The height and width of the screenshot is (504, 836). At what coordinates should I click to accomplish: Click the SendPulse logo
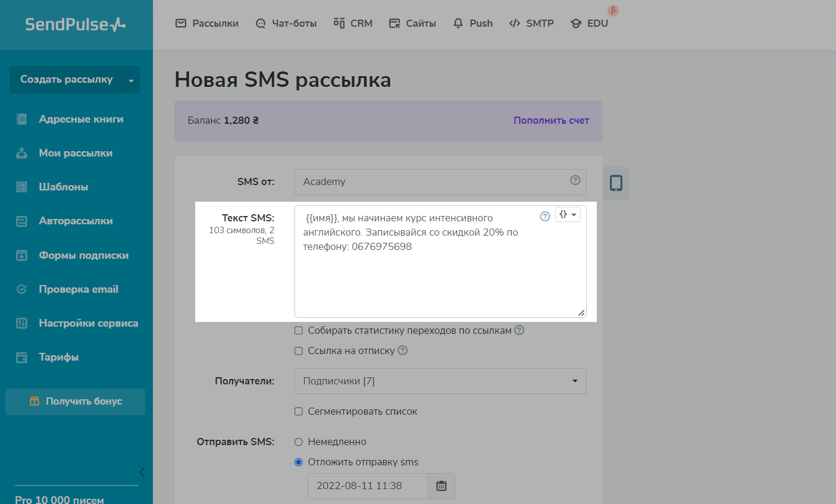[76, 24]
